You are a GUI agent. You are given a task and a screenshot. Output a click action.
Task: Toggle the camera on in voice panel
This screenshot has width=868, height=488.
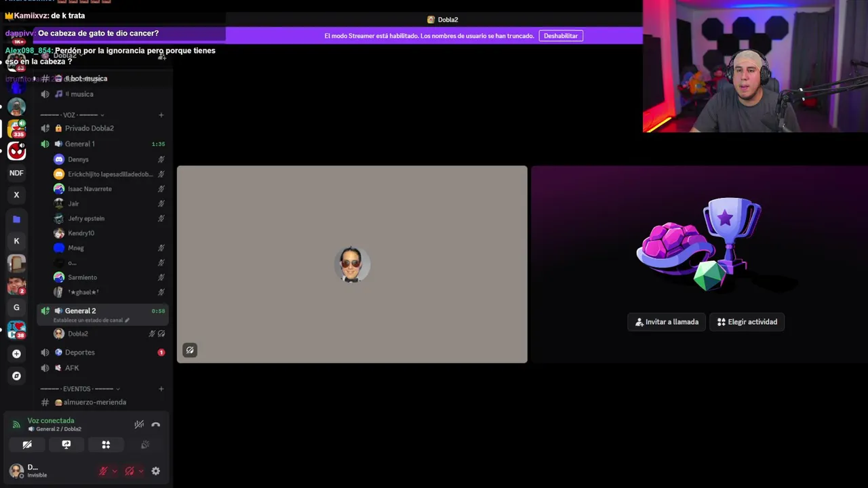click(27, 445)
